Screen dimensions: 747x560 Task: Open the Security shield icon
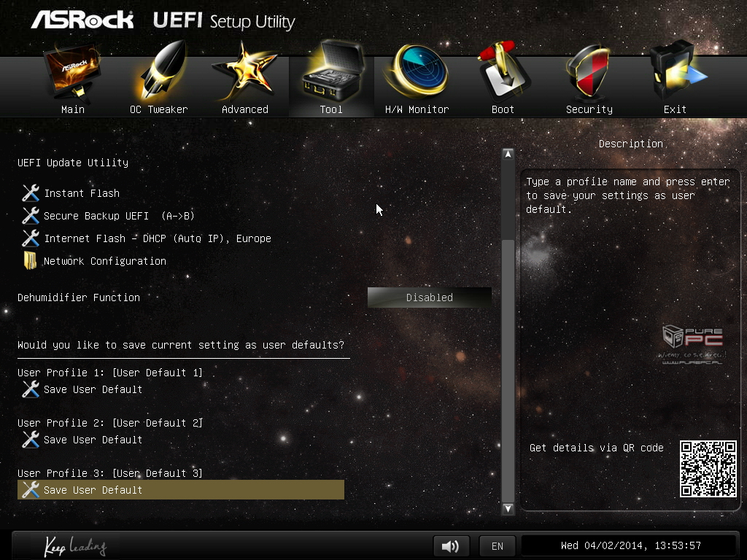[589, 71]
